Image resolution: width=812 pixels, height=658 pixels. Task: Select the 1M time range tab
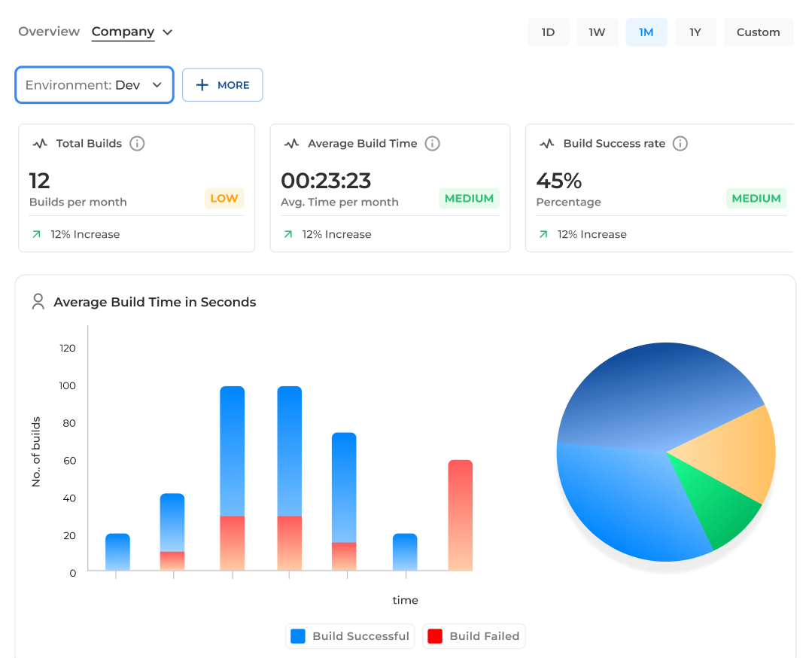point(646,32)
